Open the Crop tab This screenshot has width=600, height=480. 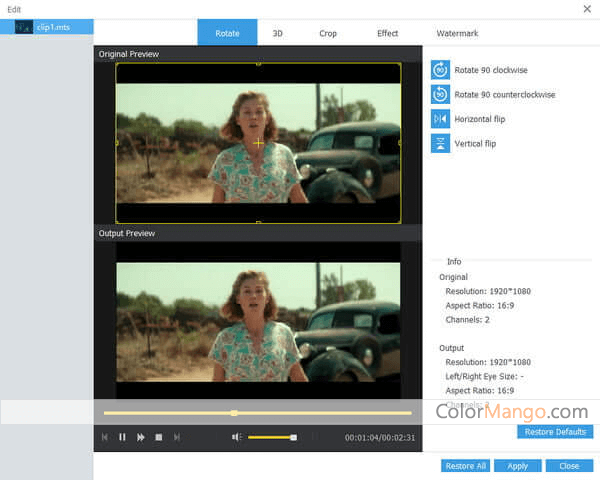click(x=328, y=33)
